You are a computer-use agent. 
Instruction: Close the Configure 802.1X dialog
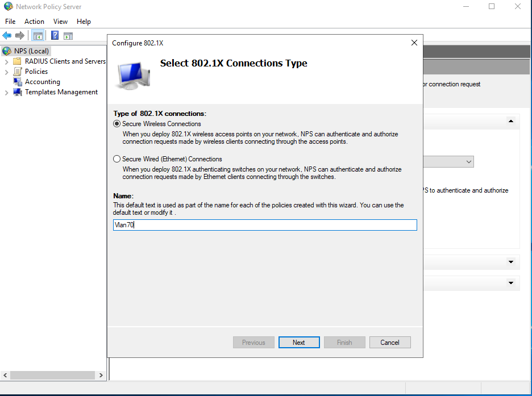(x=414, y=43)
